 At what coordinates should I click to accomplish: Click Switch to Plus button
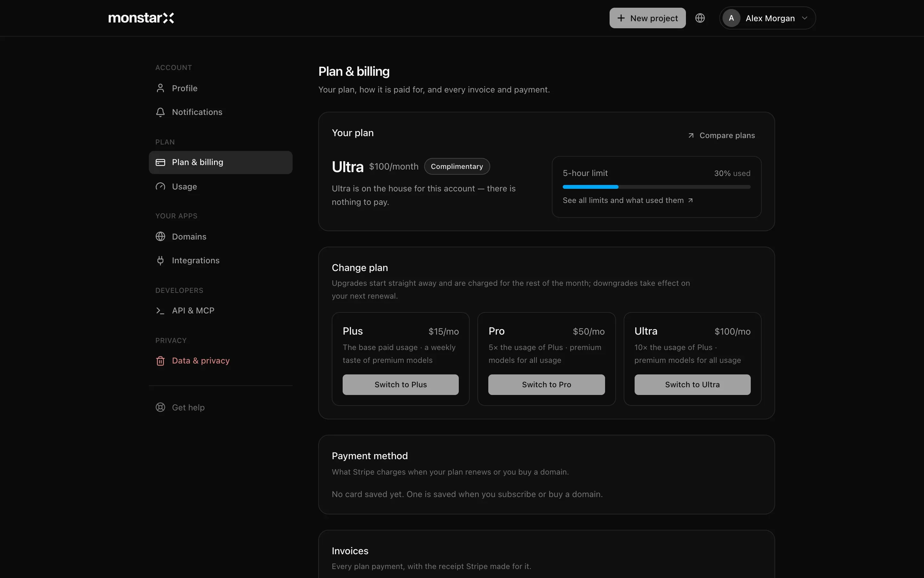pos(400,385)
